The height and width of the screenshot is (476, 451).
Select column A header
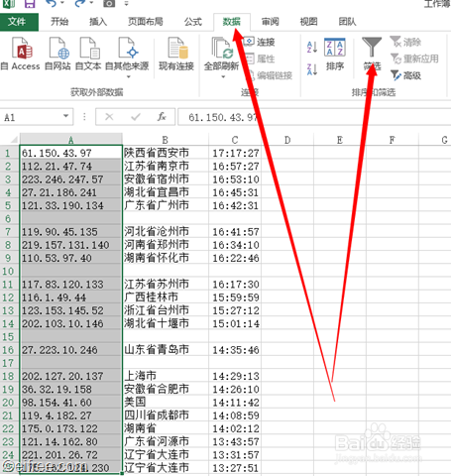(x=71, y=140)
